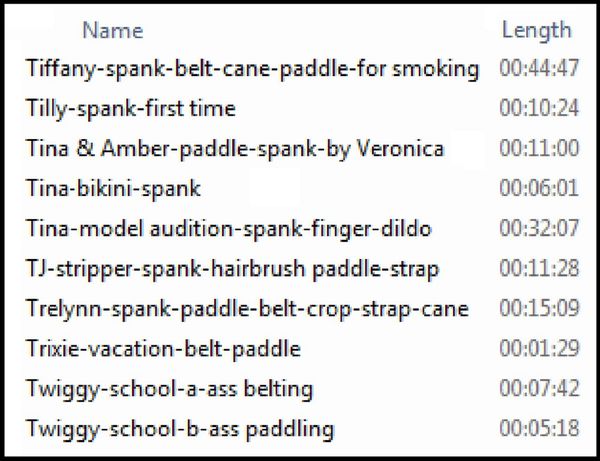Image resolution: width=600 pixels, height=461 pixels.
Task: Sort the list by the Name column header
Action: tap(113, 31)
